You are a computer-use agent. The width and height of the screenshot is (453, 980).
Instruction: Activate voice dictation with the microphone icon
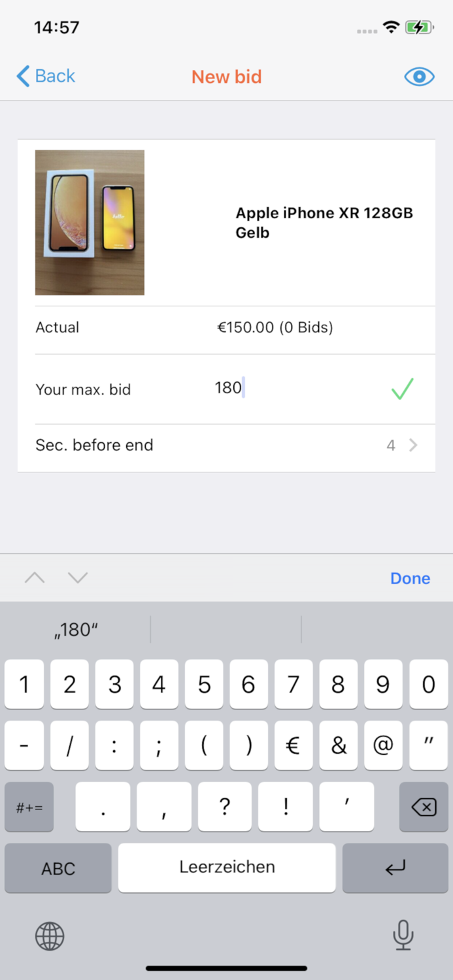point(403,936)
